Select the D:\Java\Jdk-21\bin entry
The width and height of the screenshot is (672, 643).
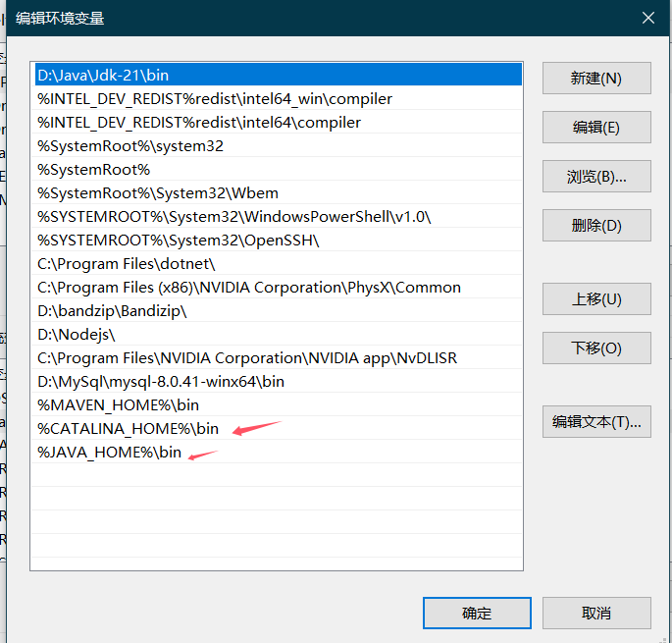point(103,75)
